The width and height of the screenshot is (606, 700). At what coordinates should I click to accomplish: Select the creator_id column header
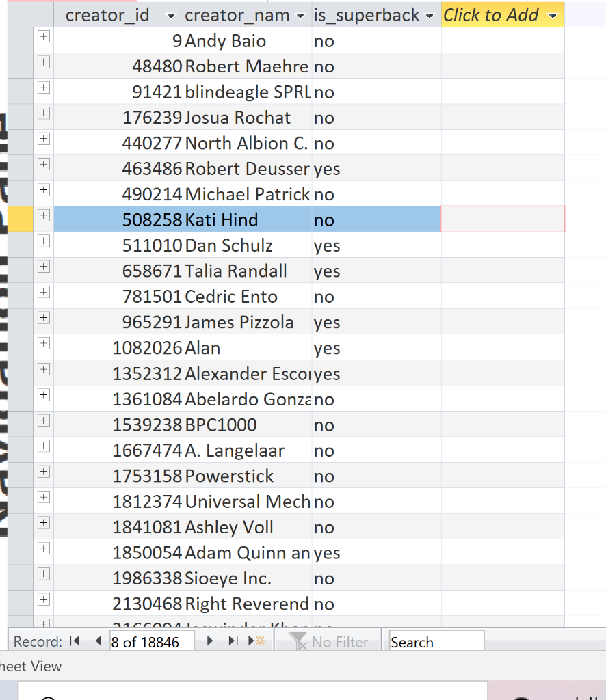[x=107, y=15]
